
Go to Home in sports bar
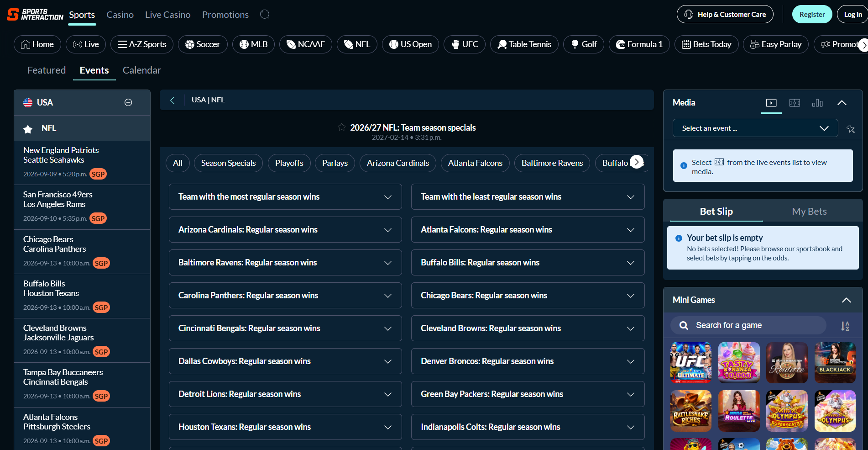tap(37, 44)
